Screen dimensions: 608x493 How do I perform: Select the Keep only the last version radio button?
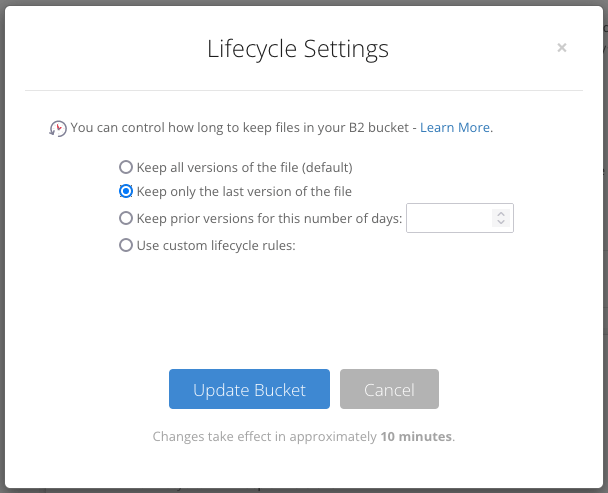coord(126,191)
